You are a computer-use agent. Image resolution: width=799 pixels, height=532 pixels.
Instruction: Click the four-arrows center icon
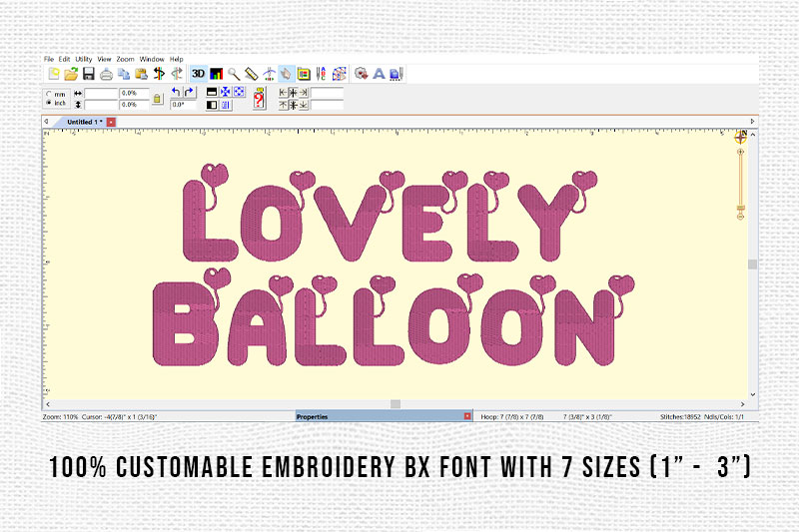click(225, 92)
